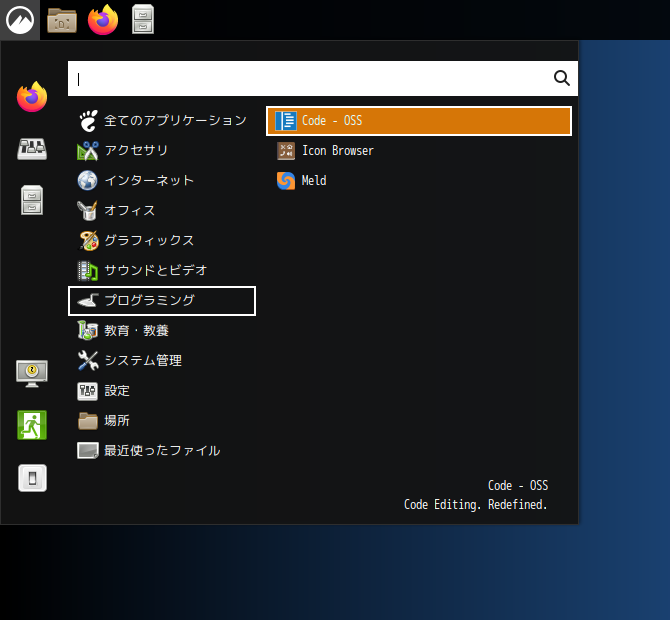670x620 pixels.
Task: Click the green logout exit icon
Action: [x=32, y=425]
